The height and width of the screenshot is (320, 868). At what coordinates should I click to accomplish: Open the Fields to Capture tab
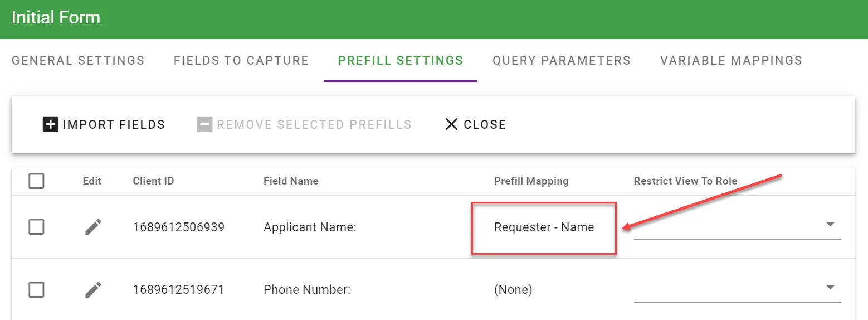point(241,60)
